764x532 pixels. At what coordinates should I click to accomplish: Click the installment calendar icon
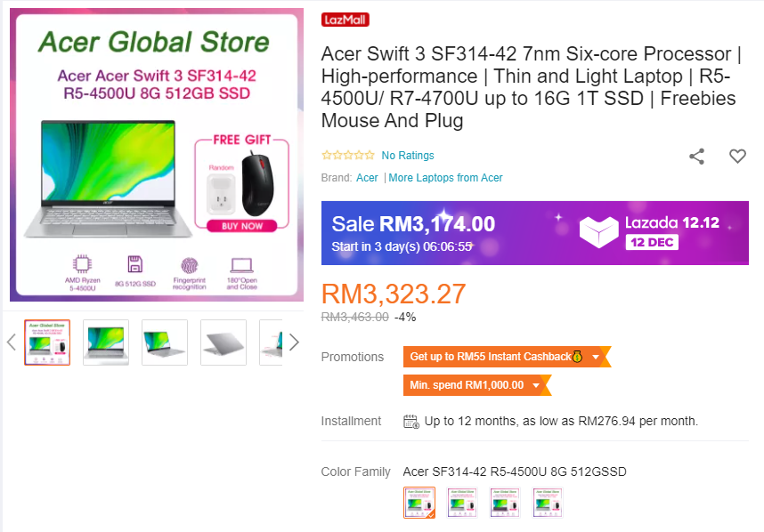(x=411, y=421)
